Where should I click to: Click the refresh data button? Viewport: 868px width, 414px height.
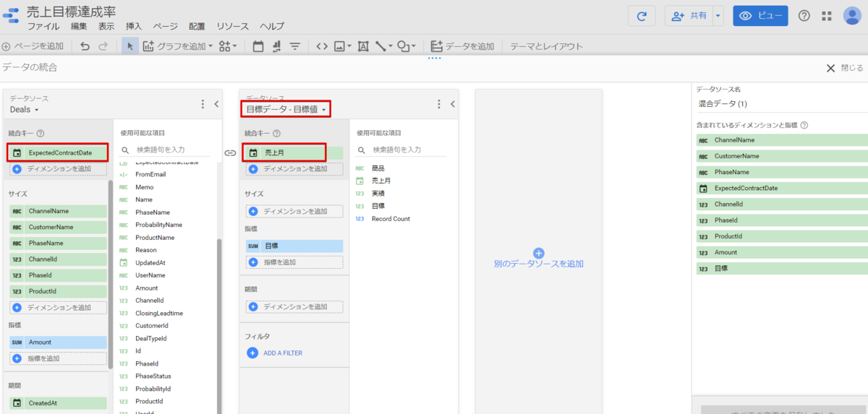tap(642, 16)
